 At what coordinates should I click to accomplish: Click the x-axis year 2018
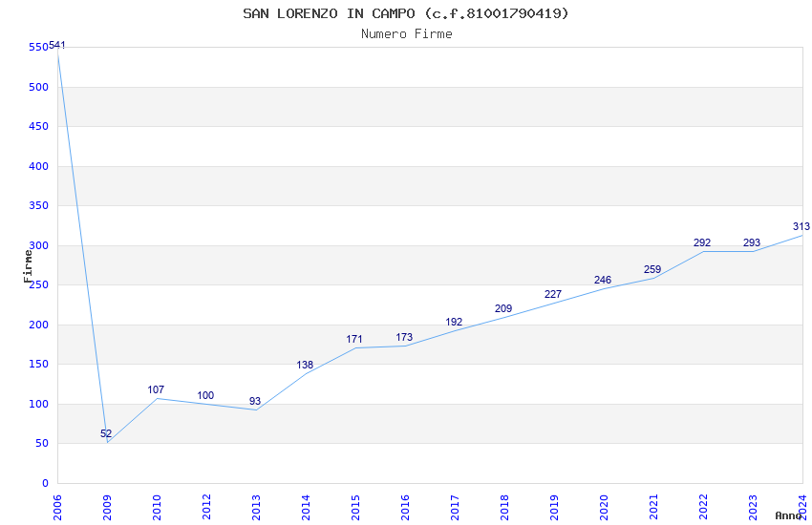pos(504,508)
